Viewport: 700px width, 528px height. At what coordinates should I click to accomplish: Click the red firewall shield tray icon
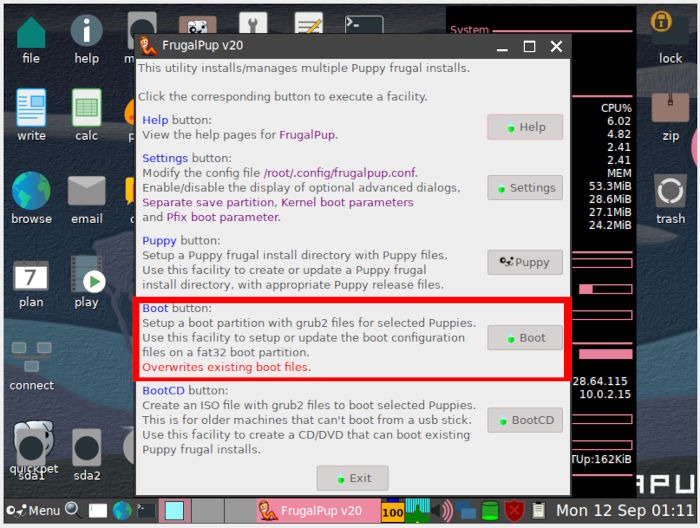[514, 511]
